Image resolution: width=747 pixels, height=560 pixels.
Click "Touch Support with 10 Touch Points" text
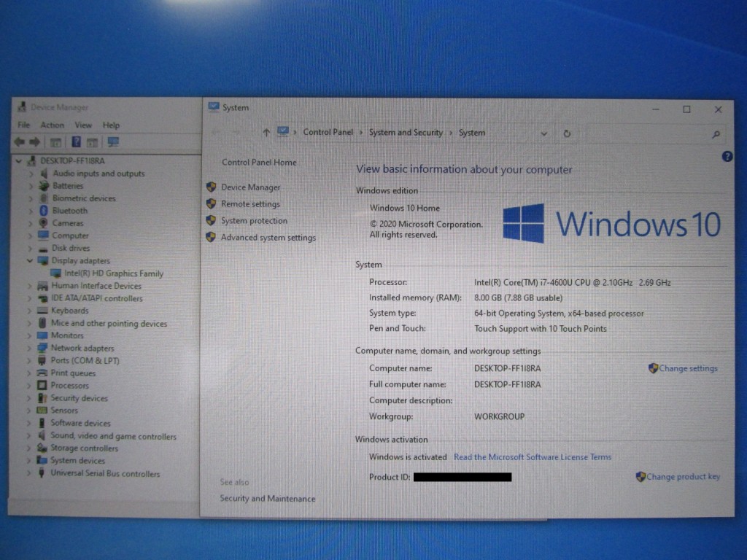coord(541,329)
